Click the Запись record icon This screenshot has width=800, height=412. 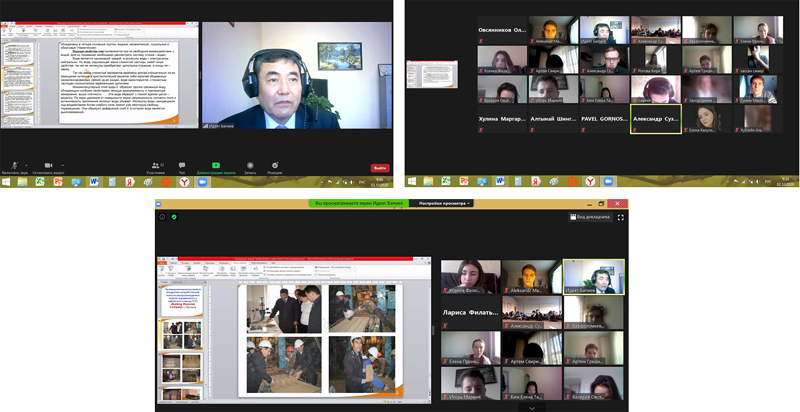(250, 167)
